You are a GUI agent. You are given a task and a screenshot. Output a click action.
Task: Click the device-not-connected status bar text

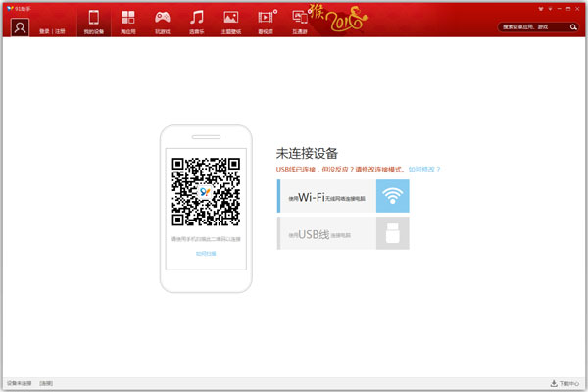click(20, 383)
